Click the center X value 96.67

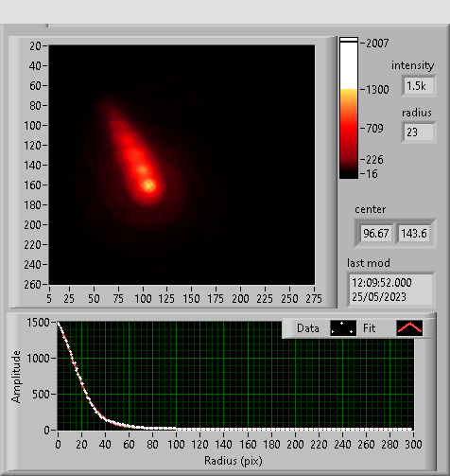coord(376,234)
